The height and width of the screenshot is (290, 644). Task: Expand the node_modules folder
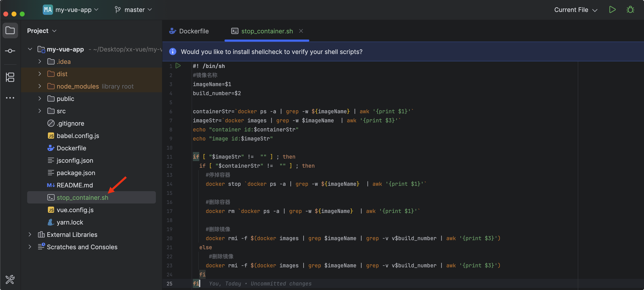tap(40, 86)
